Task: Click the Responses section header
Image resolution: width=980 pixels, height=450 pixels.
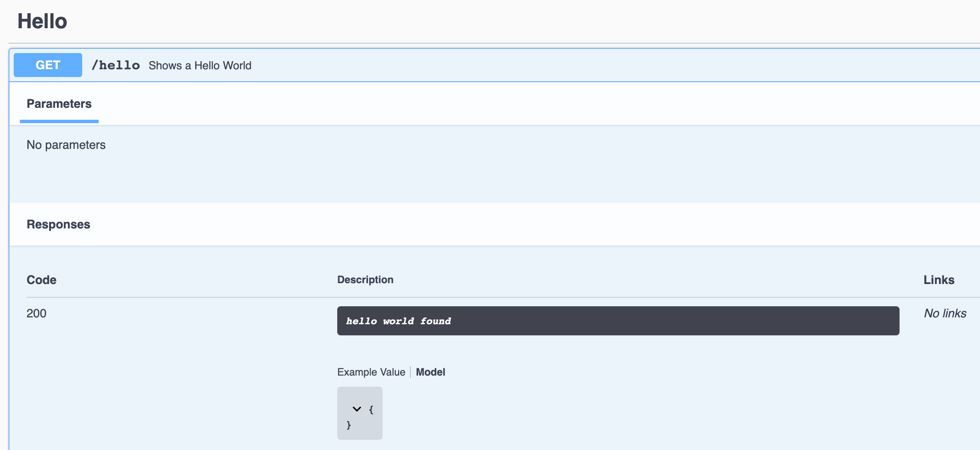Action: coord(58,224)
